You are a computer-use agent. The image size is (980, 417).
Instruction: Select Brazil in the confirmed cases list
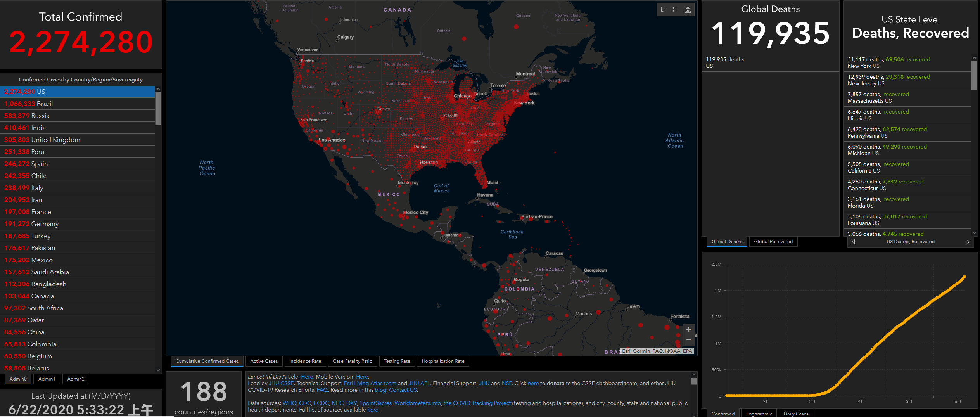coord(78,104)
